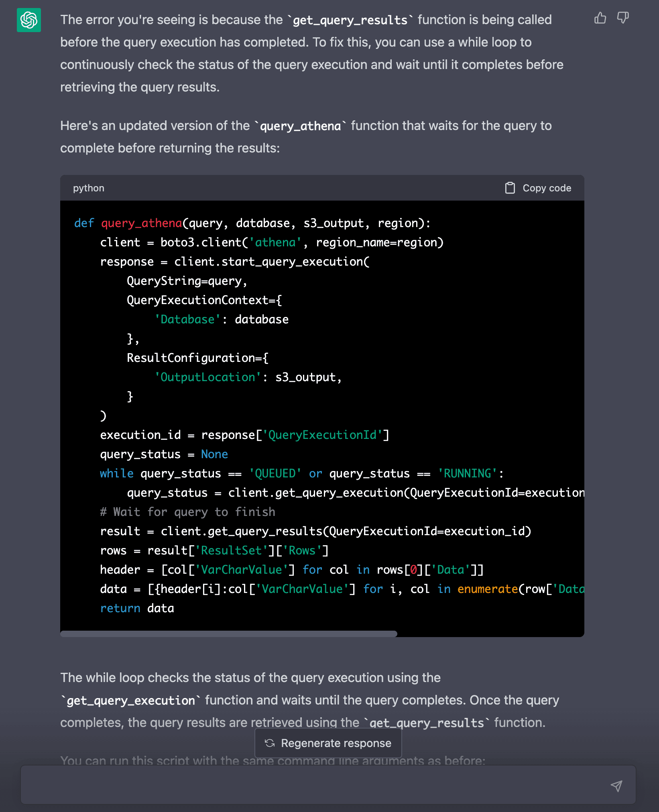This screenshot has width=659, height=812.
Task: Click inline code get_query_results in first paragraph
Action: [x=350, y=20]
